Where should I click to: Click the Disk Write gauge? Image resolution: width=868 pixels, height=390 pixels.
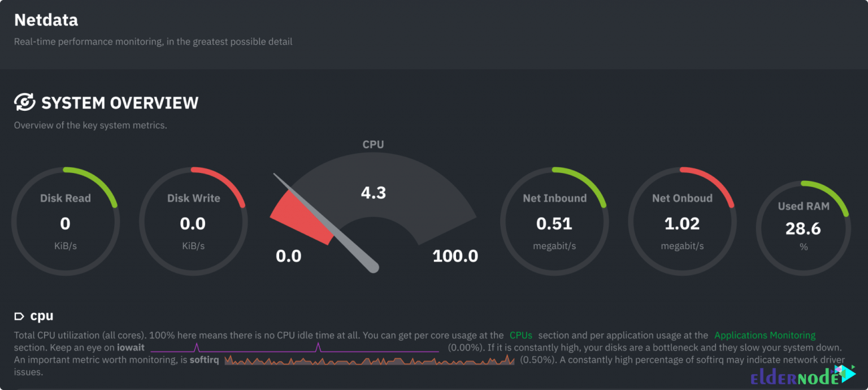pos(193,221)
